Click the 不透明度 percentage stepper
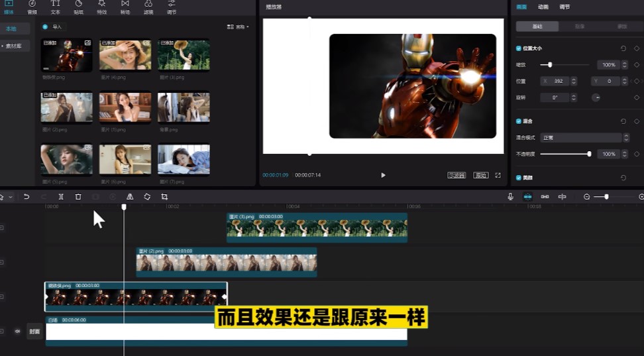The height and width of the screenshot is (356, 644). (625, 154)
